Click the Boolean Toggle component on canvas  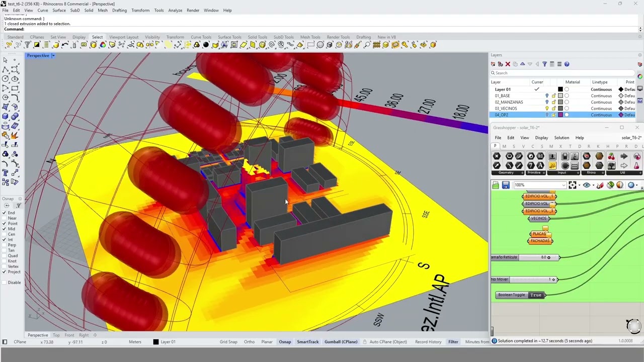point(520,295)
